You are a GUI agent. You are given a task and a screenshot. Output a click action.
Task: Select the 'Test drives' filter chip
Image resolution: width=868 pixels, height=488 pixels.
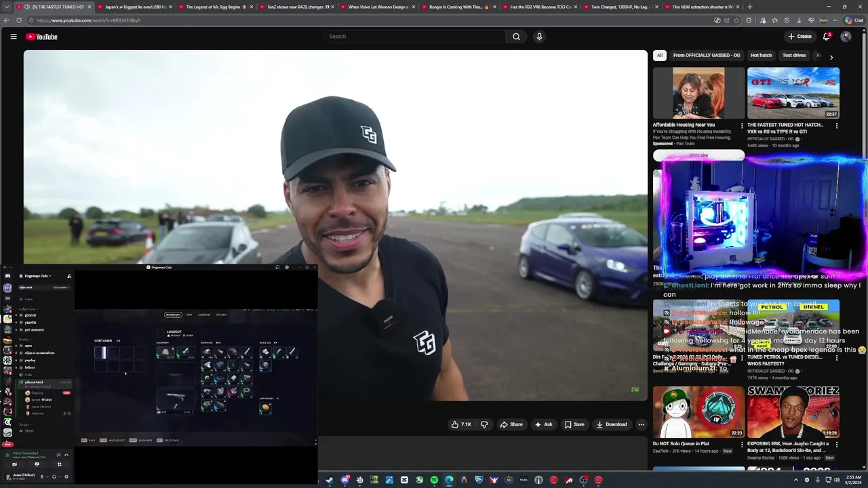pyautogui.click(x=794, y=56)
